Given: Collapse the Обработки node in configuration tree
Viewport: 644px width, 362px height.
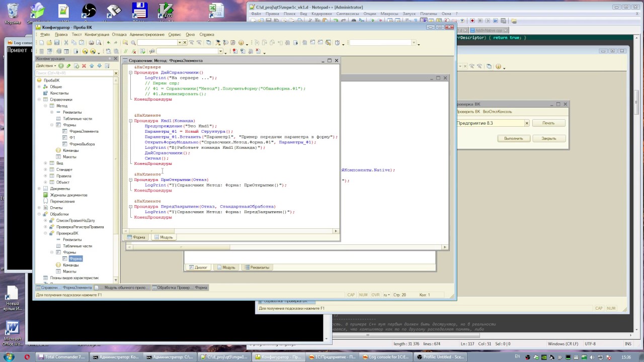Looking at the screenshot, I should coord(39,214).
